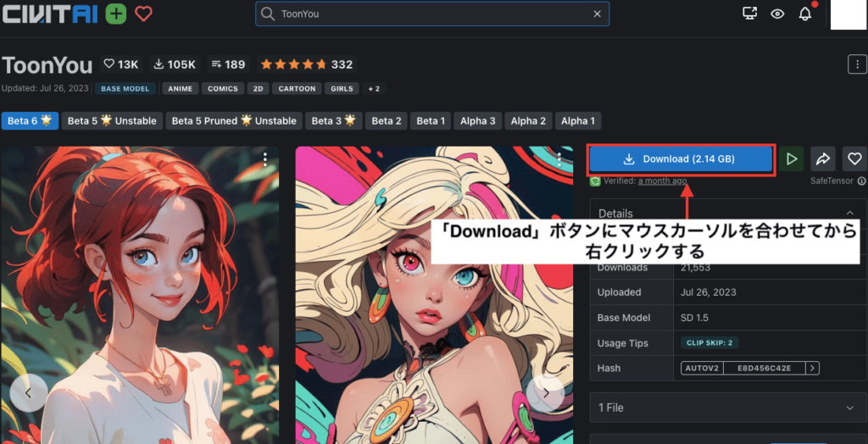The width and height of the screenshot is (868, 444).
Task: Click the 'Jul 26, 2023' uploaded date
Action: [708, 292]
